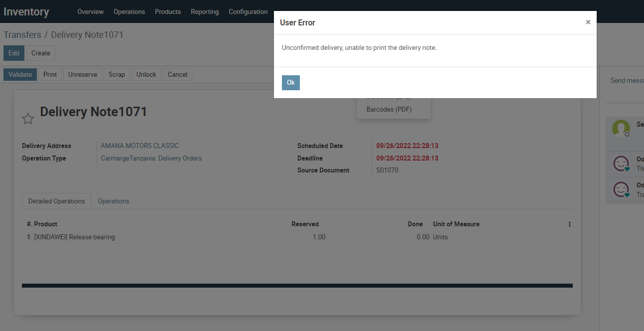
Task: Expand the Reporting menu in the navigation bar
Action: coord(205,11)
